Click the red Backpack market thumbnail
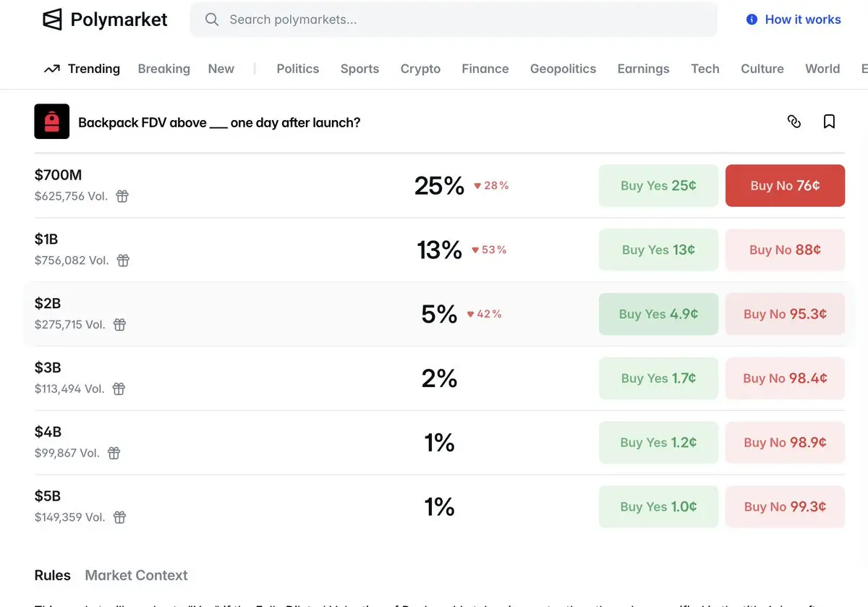 coord(52,122)
